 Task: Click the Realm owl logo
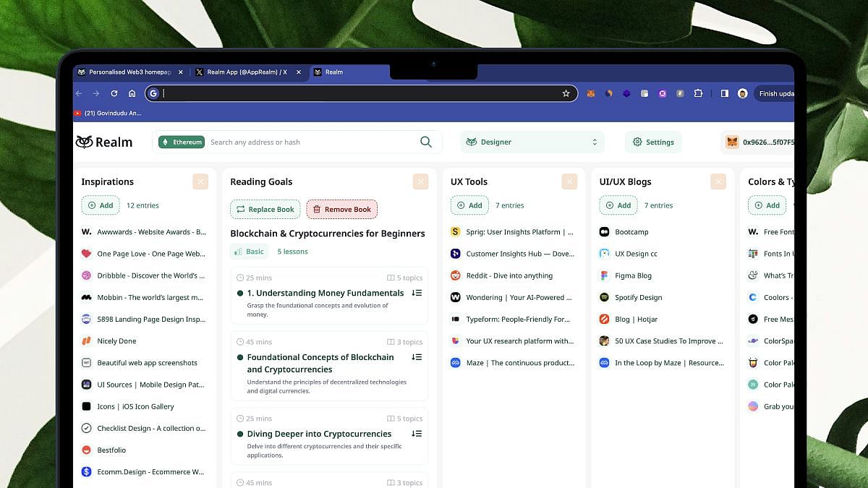pyautogui.click(x=85, y=142)
